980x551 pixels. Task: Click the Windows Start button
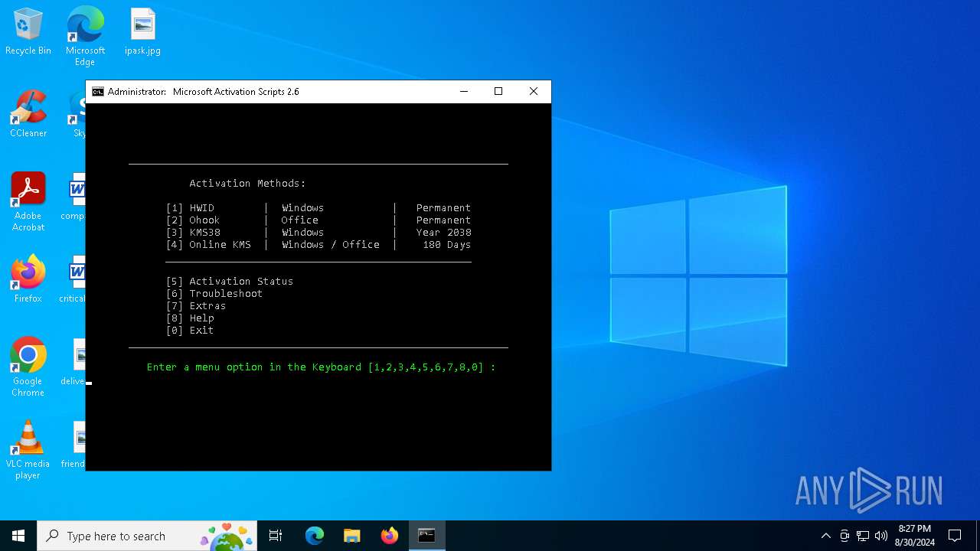(x=18, y=536)
